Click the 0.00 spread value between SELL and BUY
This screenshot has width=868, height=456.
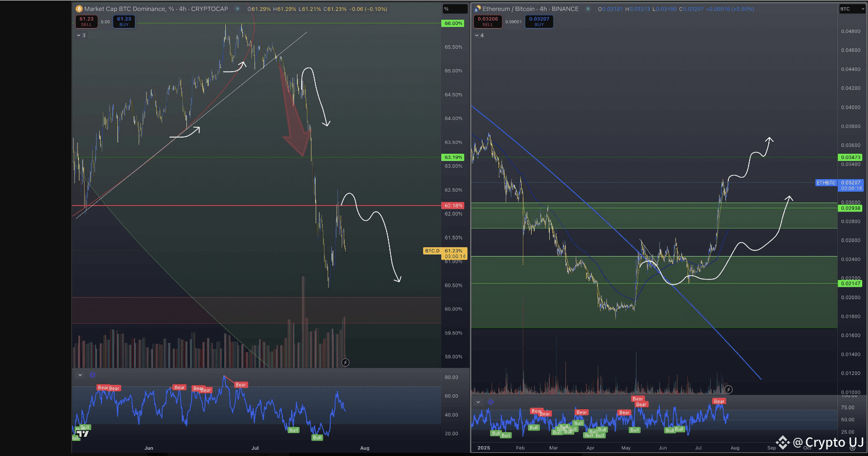105,22
